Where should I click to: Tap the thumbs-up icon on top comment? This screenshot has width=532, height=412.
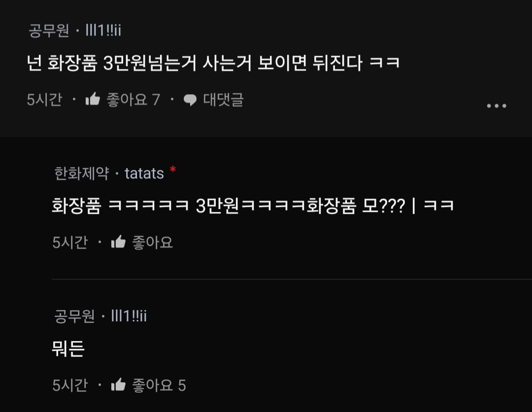coord(93,99)
